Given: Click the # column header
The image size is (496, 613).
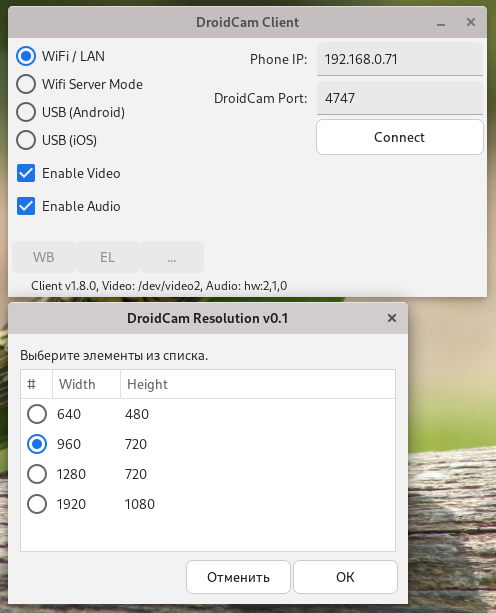Looking at the screenshot, I should coord(37,384).
